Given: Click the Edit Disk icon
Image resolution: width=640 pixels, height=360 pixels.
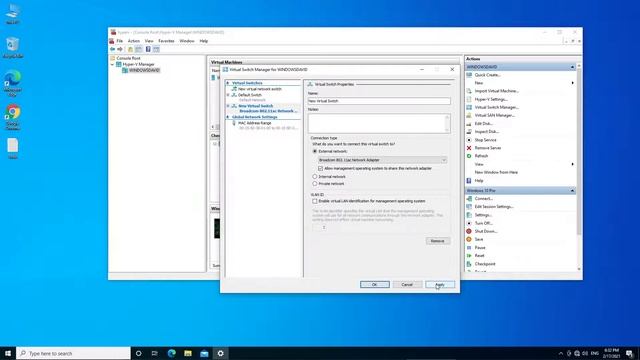Looking at the screenshot, I should 469,124.
